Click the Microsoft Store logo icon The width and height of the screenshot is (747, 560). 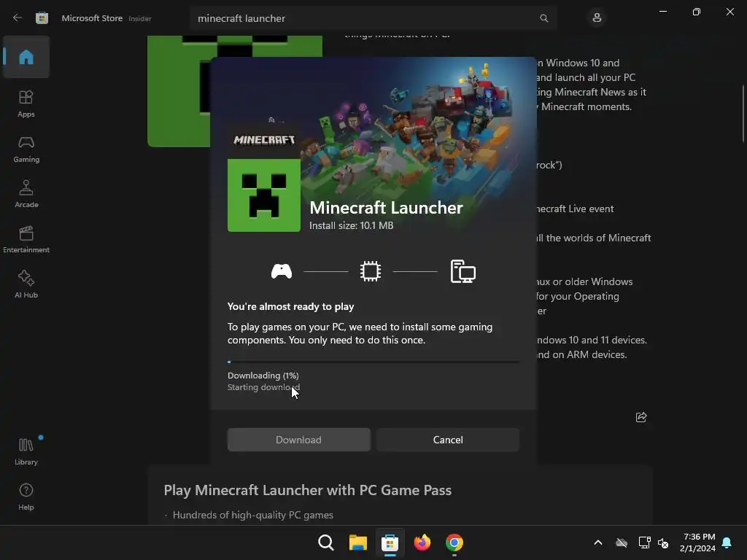(42, 18)
